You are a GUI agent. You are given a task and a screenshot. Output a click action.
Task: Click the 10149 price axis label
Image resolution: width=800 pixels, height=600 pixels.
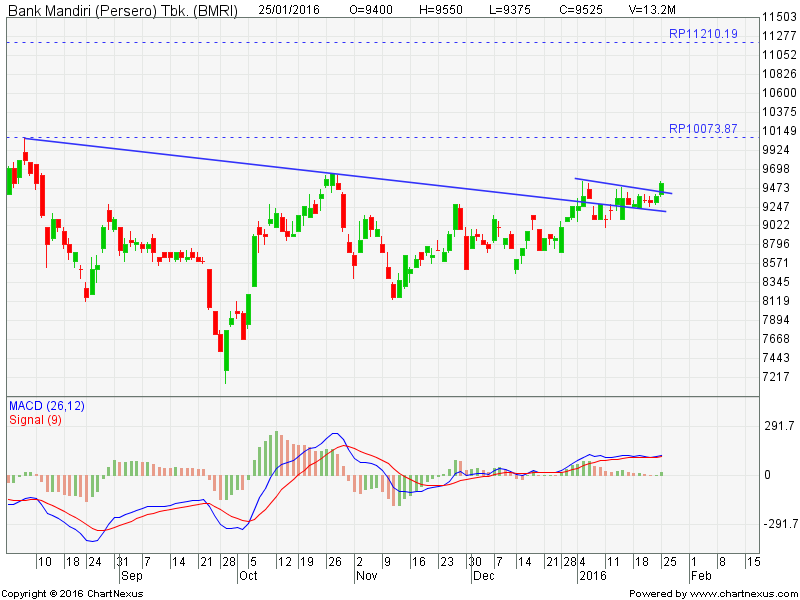779,131
